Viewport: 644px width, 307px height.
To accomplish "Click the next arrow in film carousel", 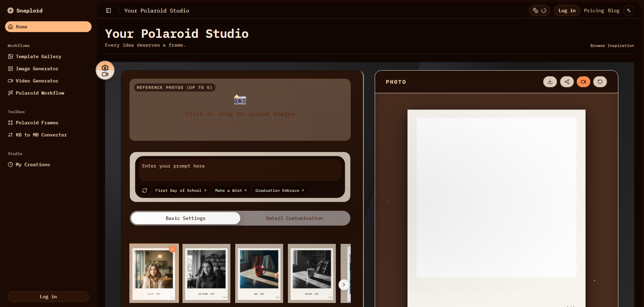I will (x=344, y=285).
